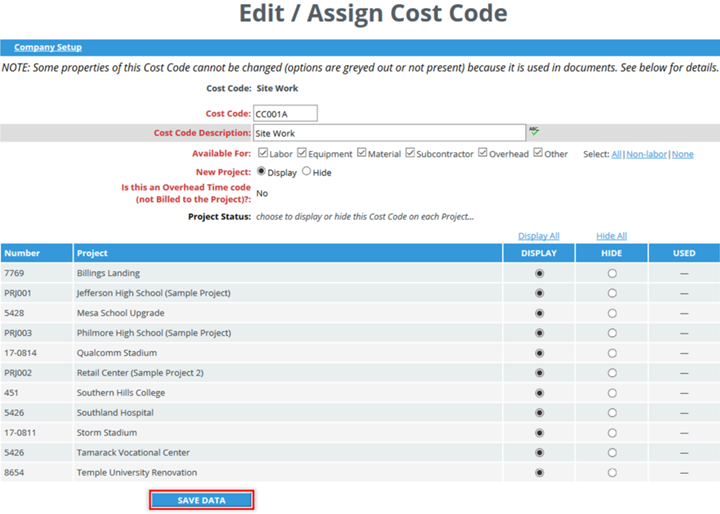
Task: Uncheck the Other checkbox
Action: [x=538, y=153]
